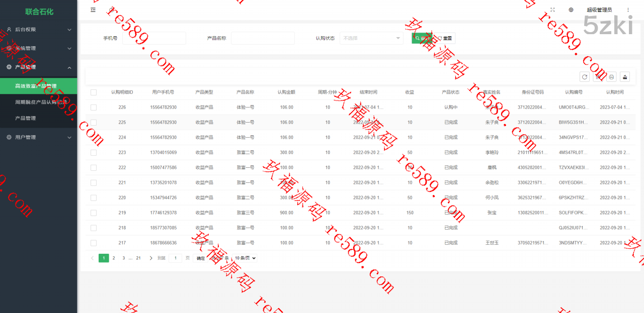The height and width of the screenshot is (313, 644).
Task: Collapse the sidebar with the menu toggle icon
Action: point(93,10)
